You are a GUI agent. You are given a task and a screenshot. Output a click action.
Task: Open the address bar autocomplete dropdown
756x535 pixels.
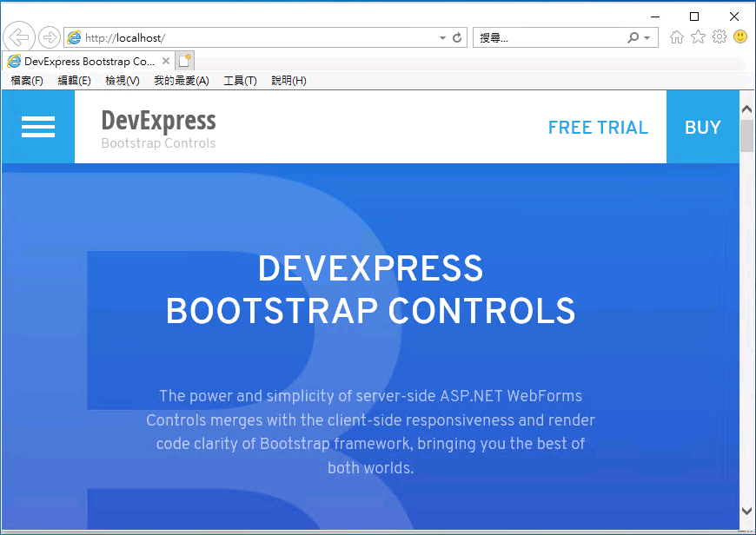pyautogui.click(x=442, y=37)
